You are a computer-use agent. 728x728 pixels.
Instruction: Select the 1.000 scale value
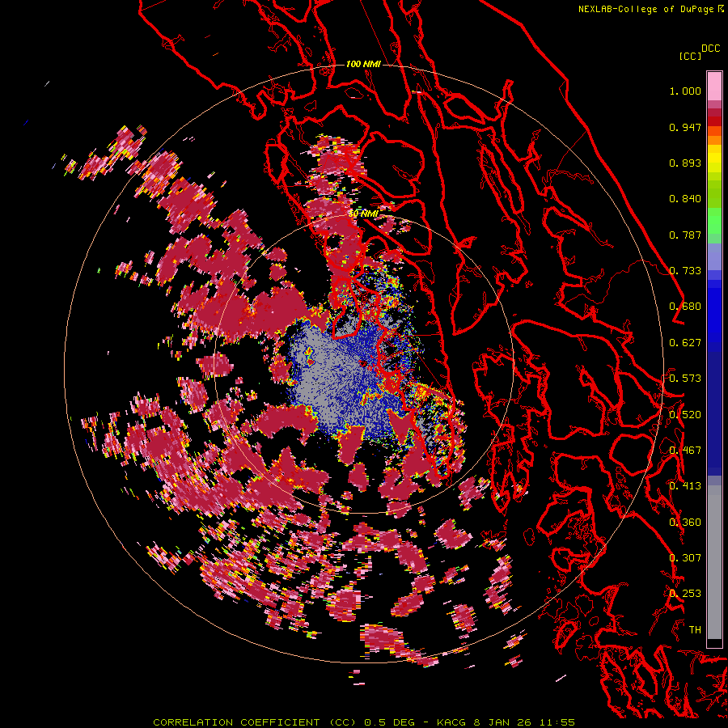685,91
